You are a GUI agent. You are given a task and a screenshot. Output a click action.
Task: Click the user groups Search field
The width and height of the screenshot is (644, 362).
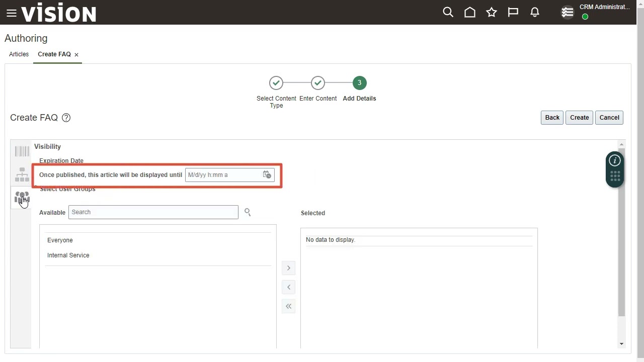tap(153, 212)
